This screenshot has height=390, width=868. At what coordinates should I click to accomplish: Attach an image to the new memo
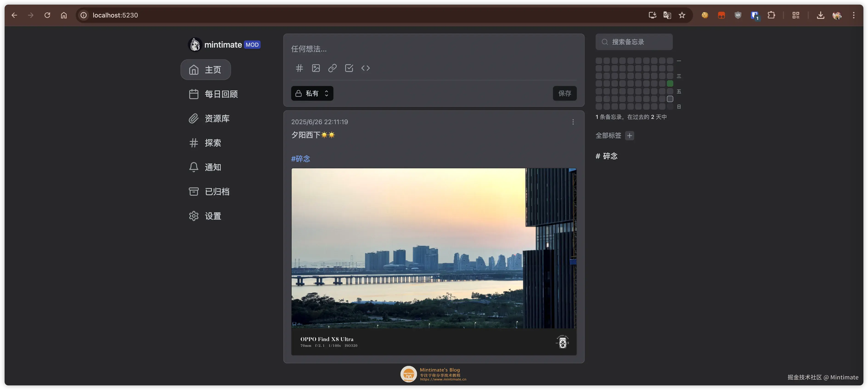pyautogui.click(x=316, y=68)
